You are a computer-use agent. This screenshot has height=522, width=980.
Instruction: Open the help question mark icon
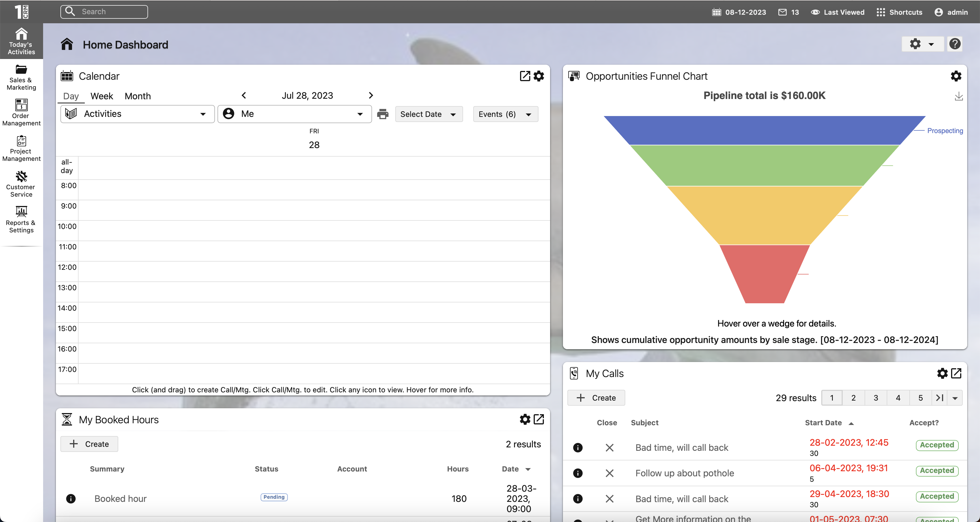pyautogui.click(x=954, y=44)
